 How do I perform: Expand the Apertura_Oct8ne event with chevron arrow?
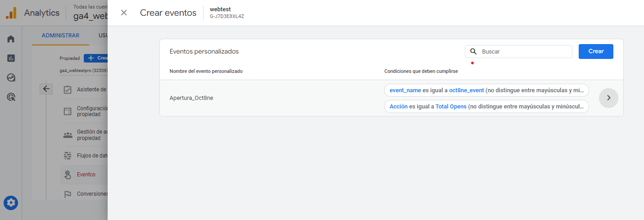pos(608,98)
